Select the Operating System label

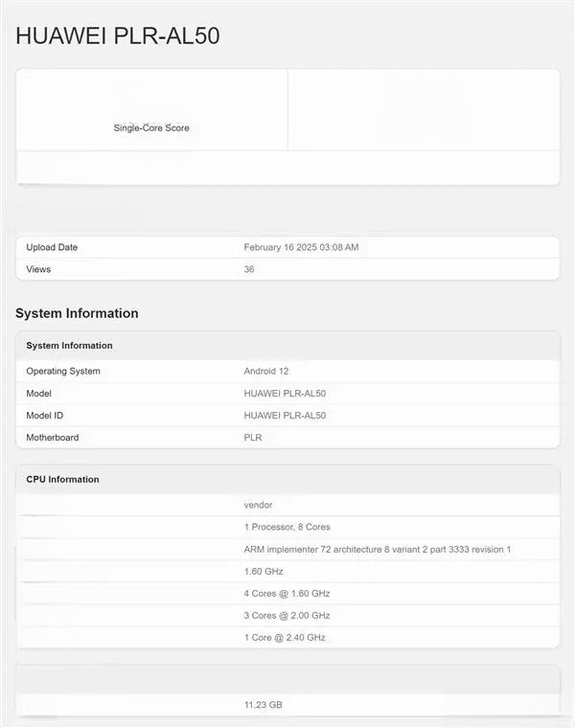pyautogui.click(x=63, y=371)
